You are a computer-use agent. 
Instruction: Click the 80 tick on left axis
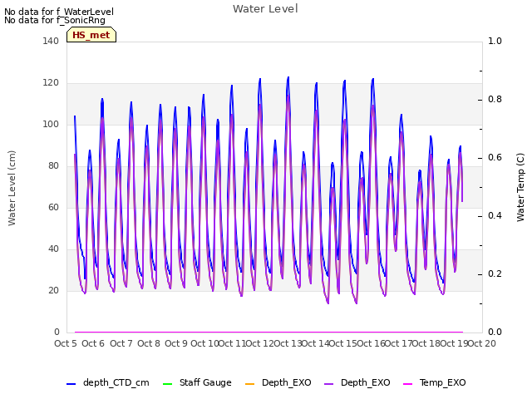tap(53, 166)
